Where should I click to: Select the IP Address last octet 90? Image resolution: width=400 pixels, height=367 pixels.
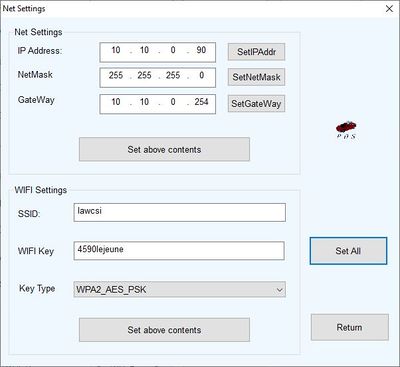click(x=201, y=50)
